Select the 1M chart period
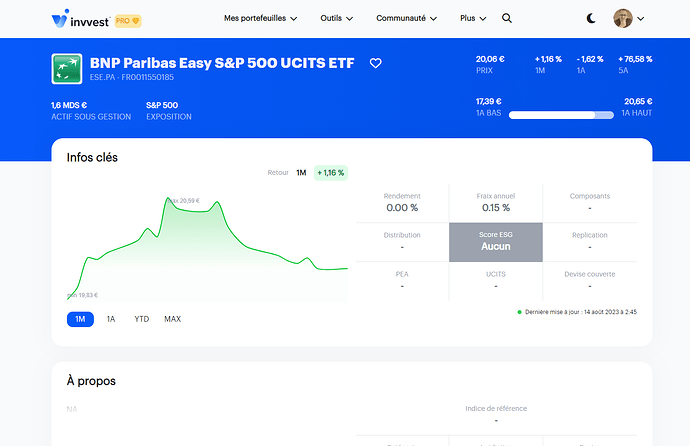The width and height of the screenshot is (690, 446). [x=81, y=319]
